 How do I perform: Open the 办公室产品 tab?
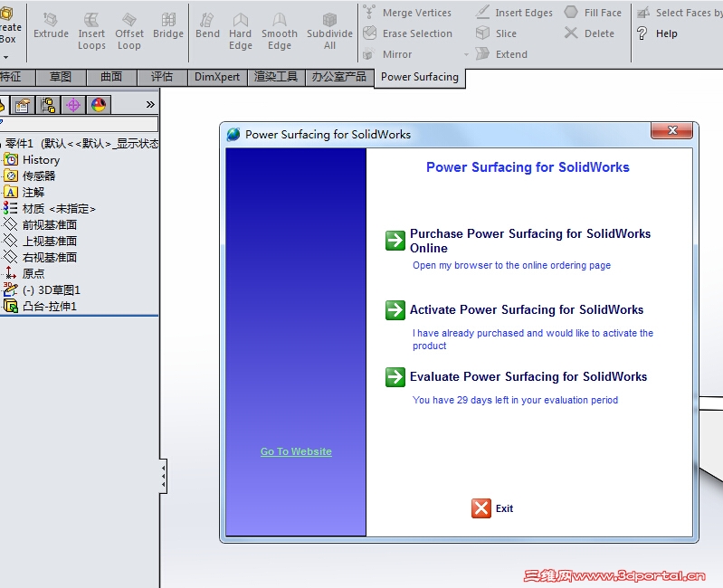pyautogui.click(x=339, y=77)
